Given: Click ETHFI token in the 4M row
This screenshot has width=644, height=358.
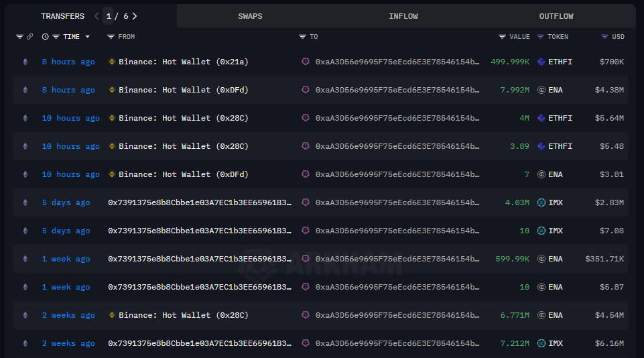Looking at the screenshot, I should [x=560, y=118].
